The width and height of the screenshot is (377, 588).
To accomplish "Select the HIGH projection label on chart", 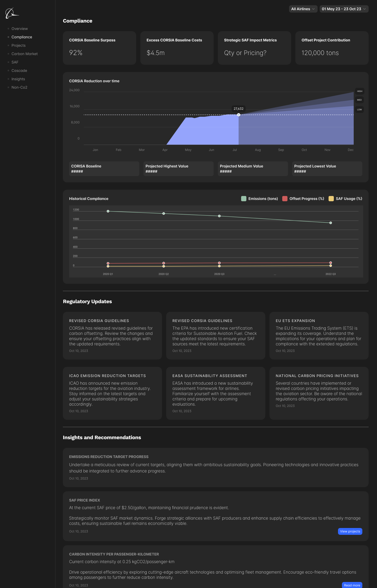I will [x=359, y=91].
